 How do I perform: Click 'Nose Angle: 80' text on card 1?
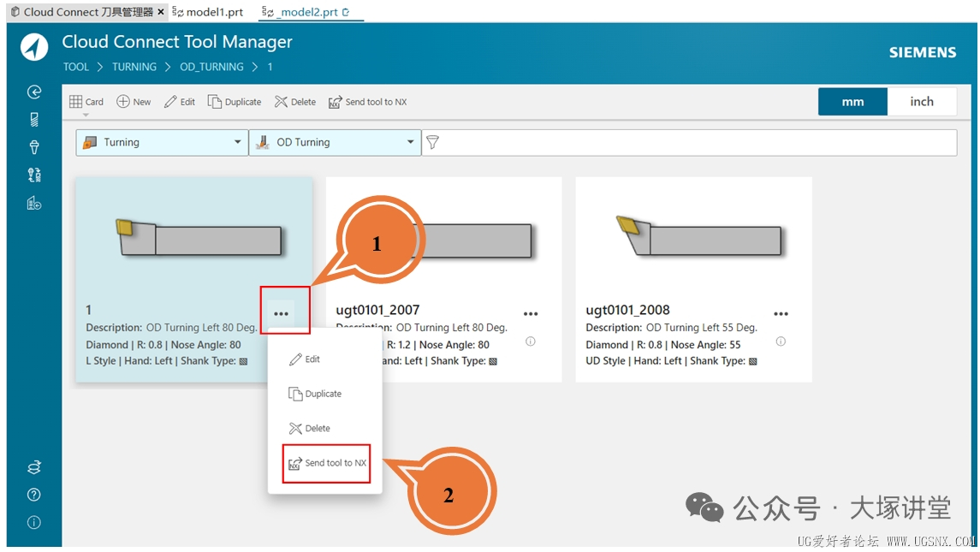coord(205,344)
